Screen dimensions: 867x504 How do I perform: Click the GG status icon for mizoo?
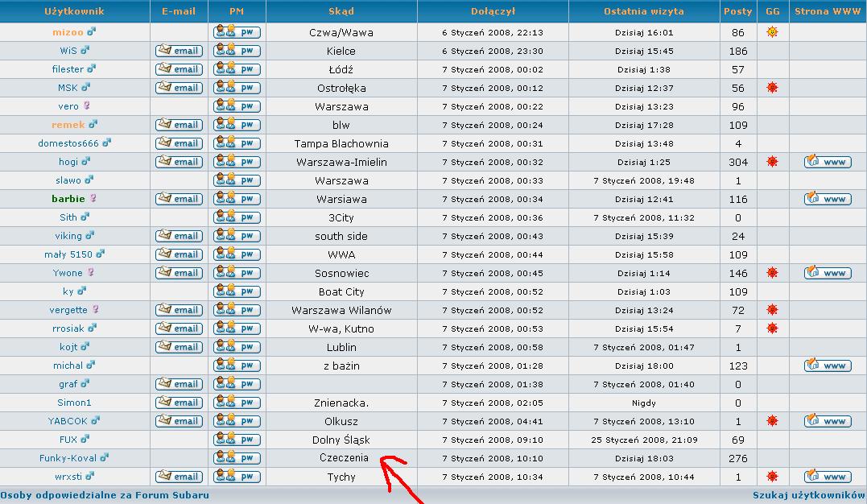click(772, 32)
